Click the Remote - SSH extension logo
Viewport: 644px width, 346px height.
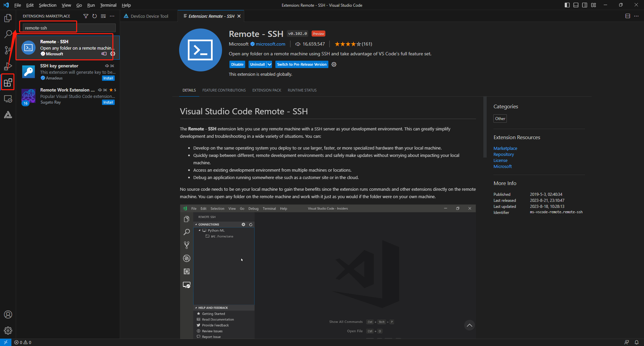pyautogui.click(x=201, y=50)
